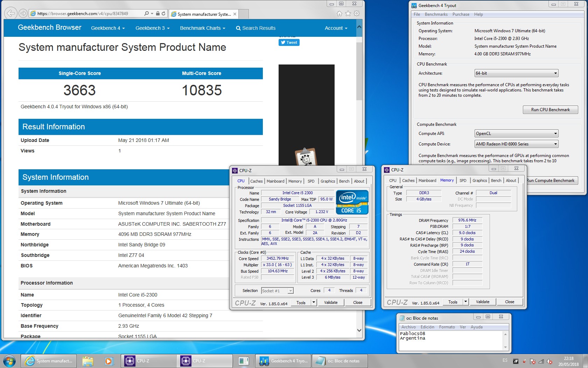This screenshot has height=368, width=588.
Task: Open the Benchmarks menu in Geekbench
Action: tap(436, 14)
